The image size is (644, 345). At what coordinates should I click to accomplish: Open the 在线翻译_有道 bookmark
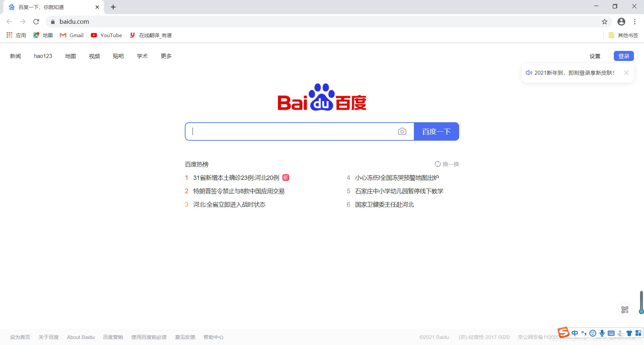tap(151, 35)
